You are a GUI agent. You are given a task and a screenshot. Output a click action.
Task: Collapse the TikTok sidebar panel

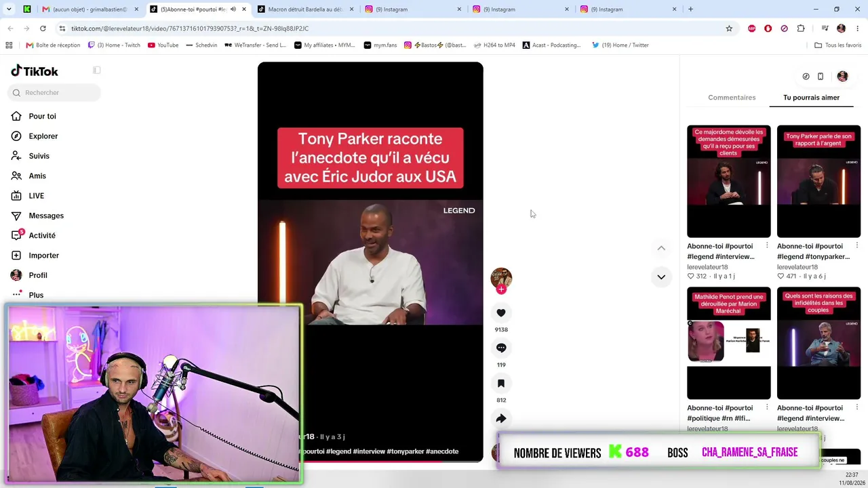(97, 70)
